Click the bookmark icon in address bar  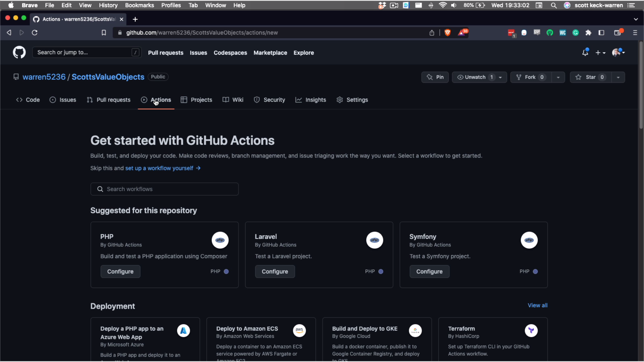coord(104,33)
